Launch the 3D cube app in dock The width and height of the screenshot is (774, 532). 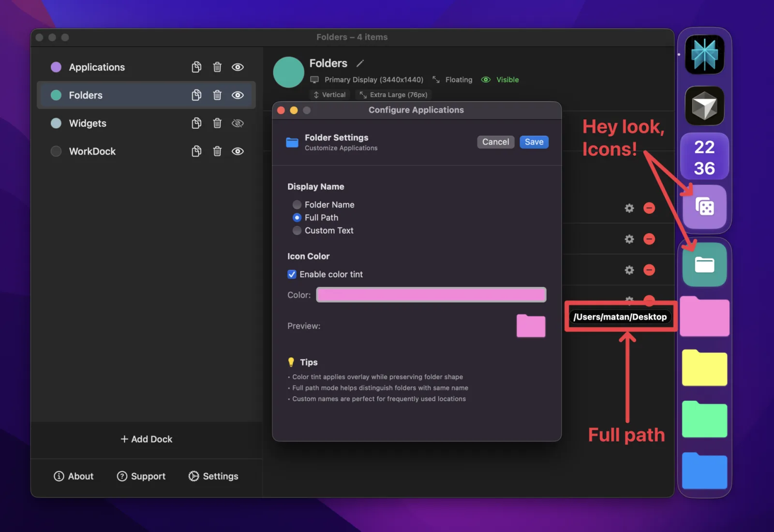pos(704,106)
